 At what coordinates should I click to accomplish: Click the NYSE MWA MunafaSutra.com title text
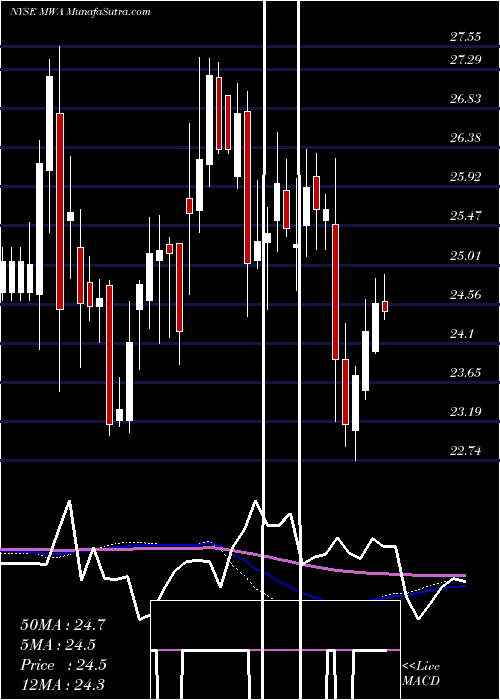[x=80, y=12]
